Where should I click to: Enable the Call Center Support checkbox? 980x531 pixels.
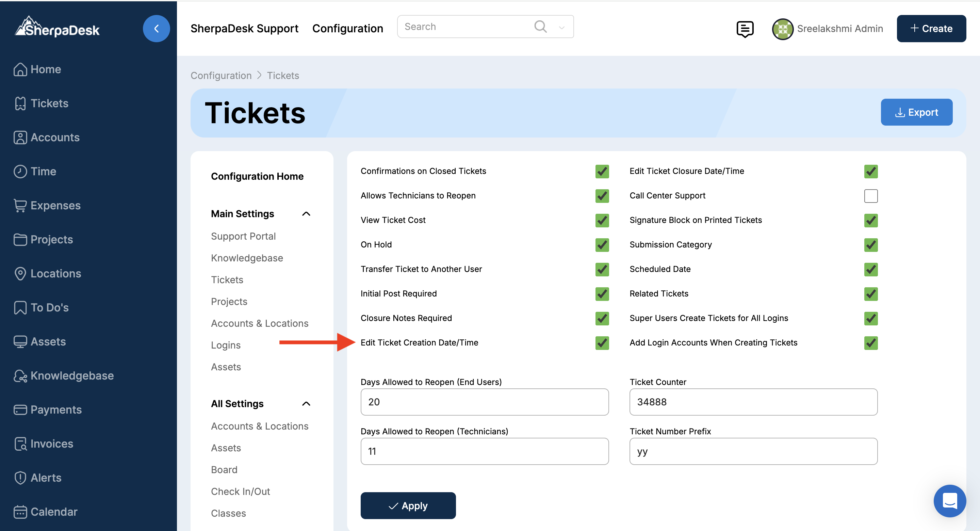point(870,196)
